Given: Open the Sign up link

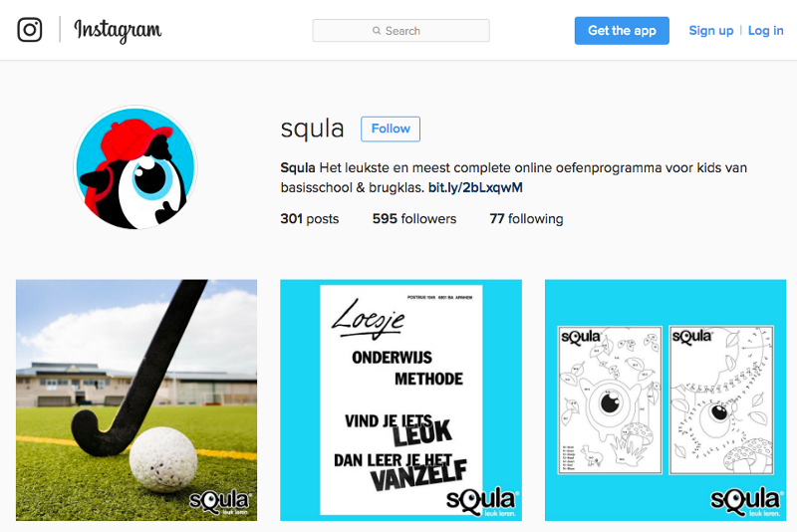Looking at the screenshot, I should (x=711, y=31).
